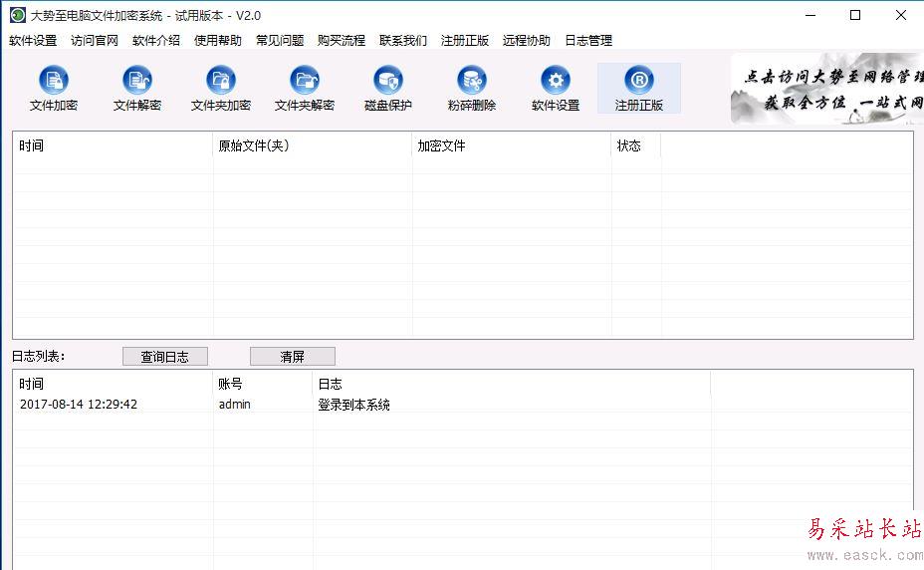Viewport: 924px width, 570px height.
Task: Click the ink-painting banner to visit the website
Action: [827, 89]
